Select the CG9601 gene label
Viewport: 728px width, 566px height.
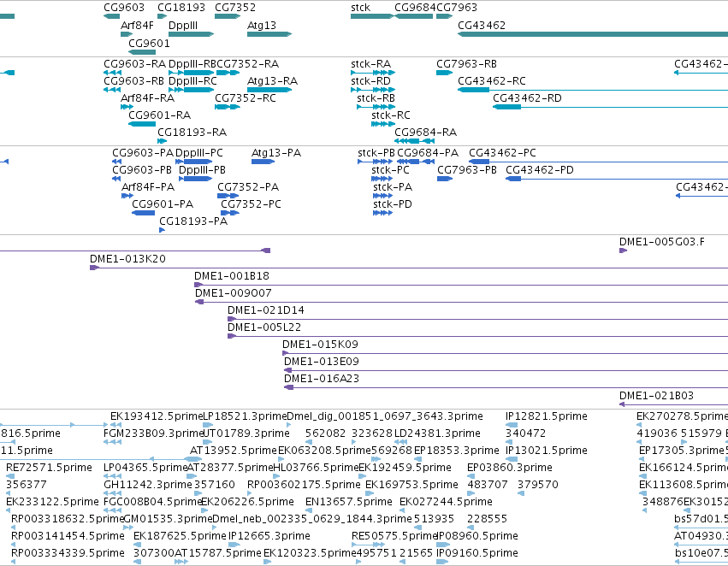(149, 43)
